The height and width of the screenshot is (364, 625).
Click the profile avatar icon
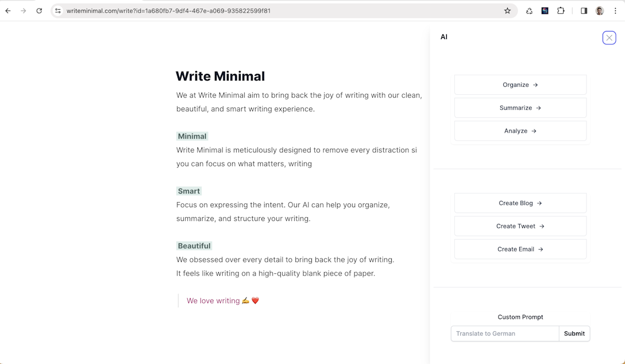tap(599, 10)
